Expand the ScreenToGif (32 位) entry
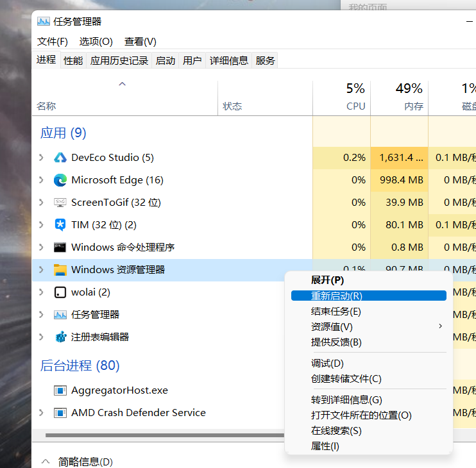Screen dimensions: 476x468 (41, 203)
